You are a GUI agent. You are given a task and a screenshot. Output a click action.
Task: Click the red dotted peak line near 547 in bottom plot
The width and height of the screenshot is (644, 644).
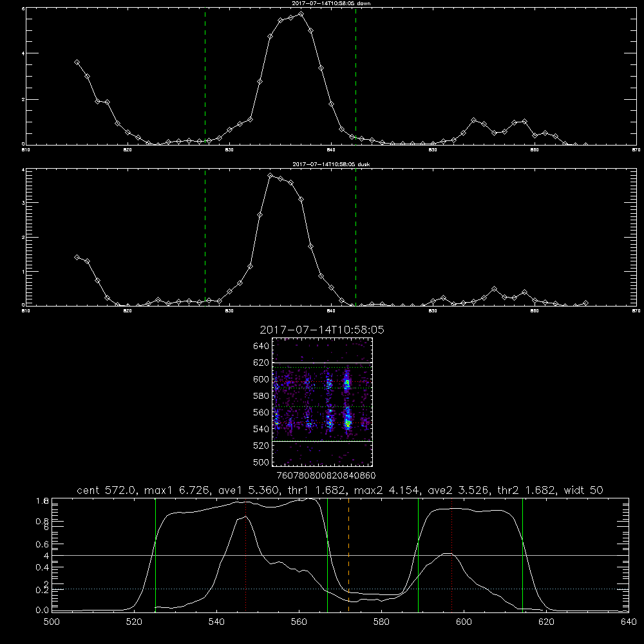pos(245,554)
